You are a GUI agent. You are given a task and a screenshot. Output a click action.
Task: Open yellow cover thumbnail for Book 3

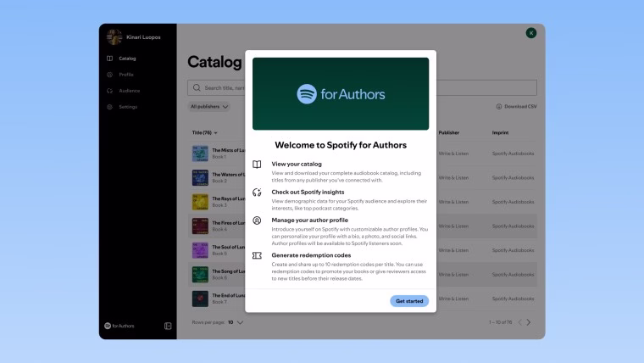[x=200, y=202]
